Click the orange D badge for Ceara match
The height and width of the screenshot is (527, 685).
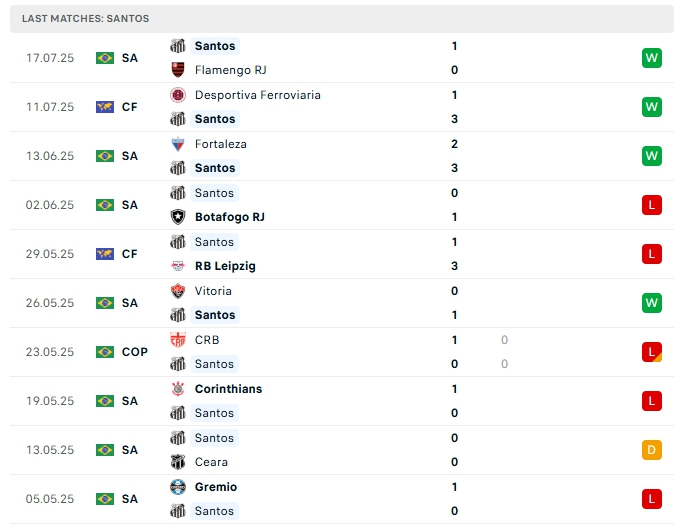point(652,450)
